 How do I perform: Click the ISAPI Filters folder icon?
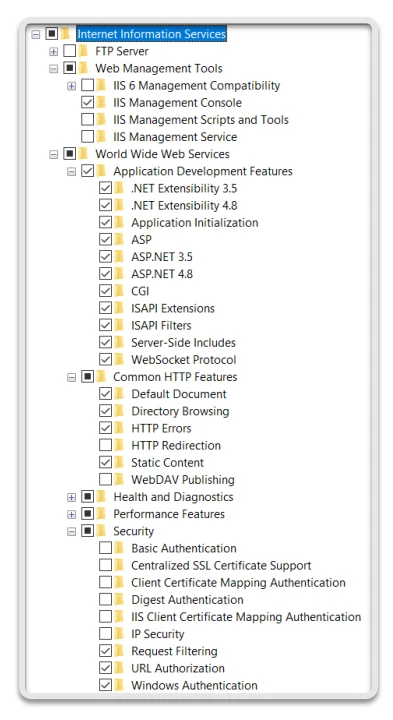pos(119,325)
